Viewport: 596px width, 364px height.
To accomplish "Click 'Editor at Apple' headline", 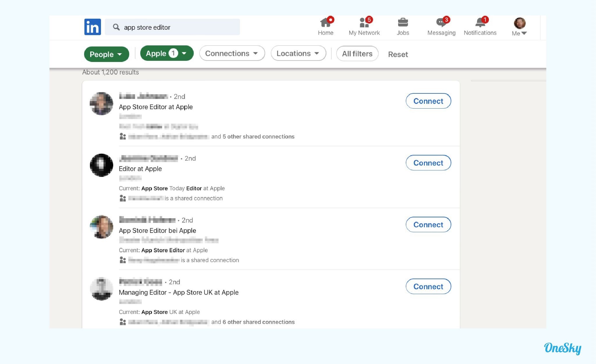I will [140, 169].
